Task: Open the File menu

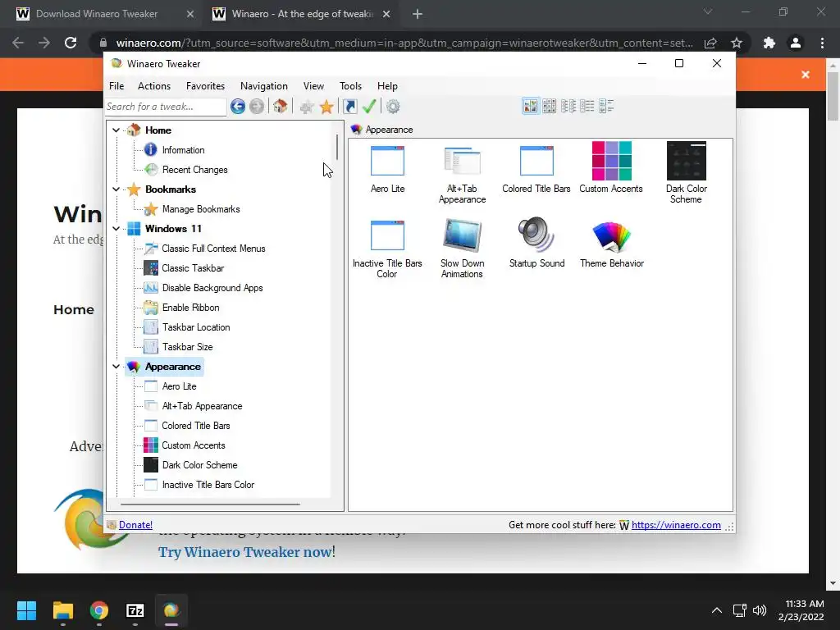Action: click(116, 86)
